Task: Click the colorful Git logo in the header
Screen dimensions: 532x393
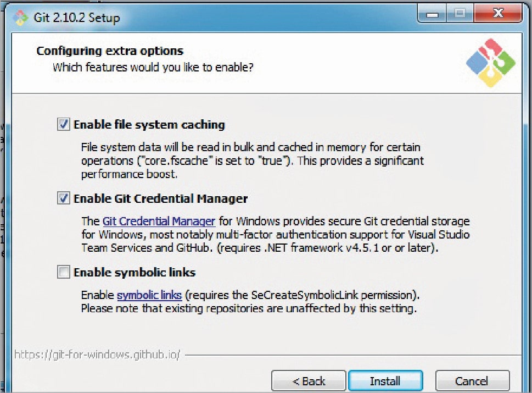Action: pyautogui.click(x=490, y=63)
